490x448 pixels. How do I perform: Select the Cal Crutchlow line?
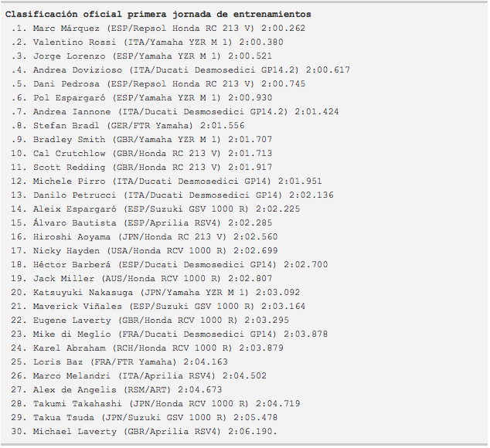[141, 154]
